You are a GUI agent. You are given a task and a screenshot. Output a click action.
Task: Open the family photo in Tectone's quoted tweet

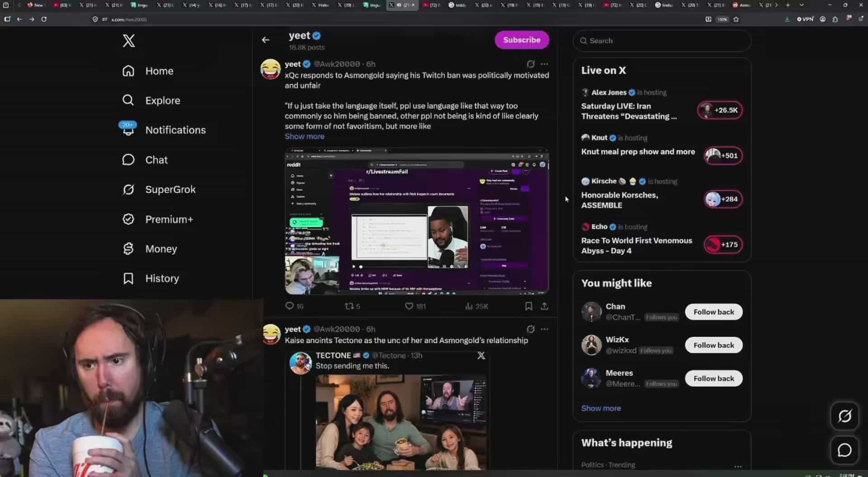coord(401,422)
